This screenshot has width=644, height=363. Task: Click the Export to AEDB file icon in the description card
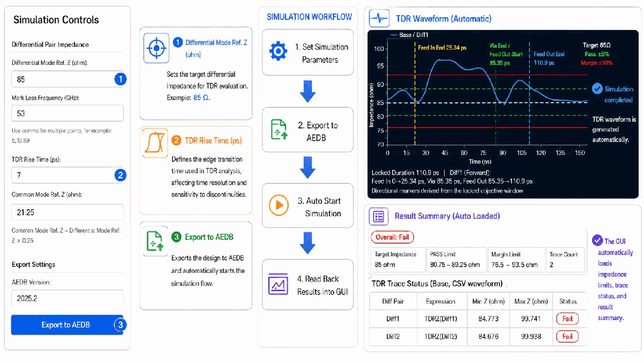(156, 241)
